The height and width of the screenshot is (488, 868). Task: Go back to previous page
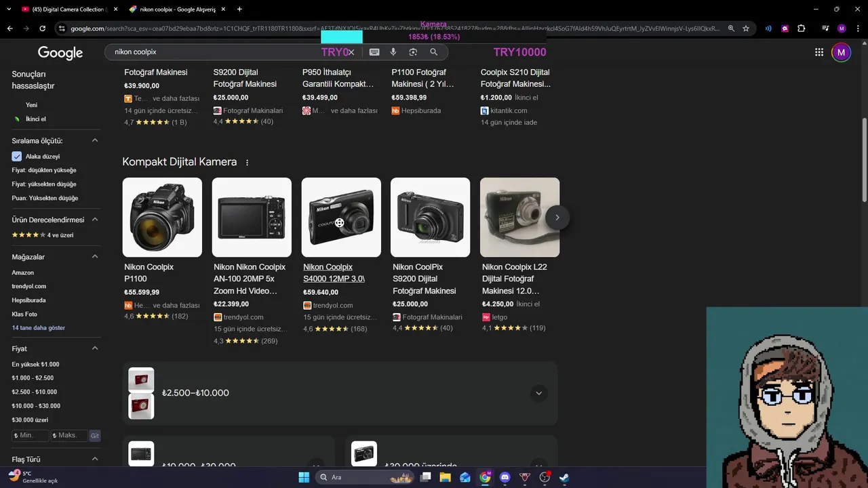click(9, 28)
